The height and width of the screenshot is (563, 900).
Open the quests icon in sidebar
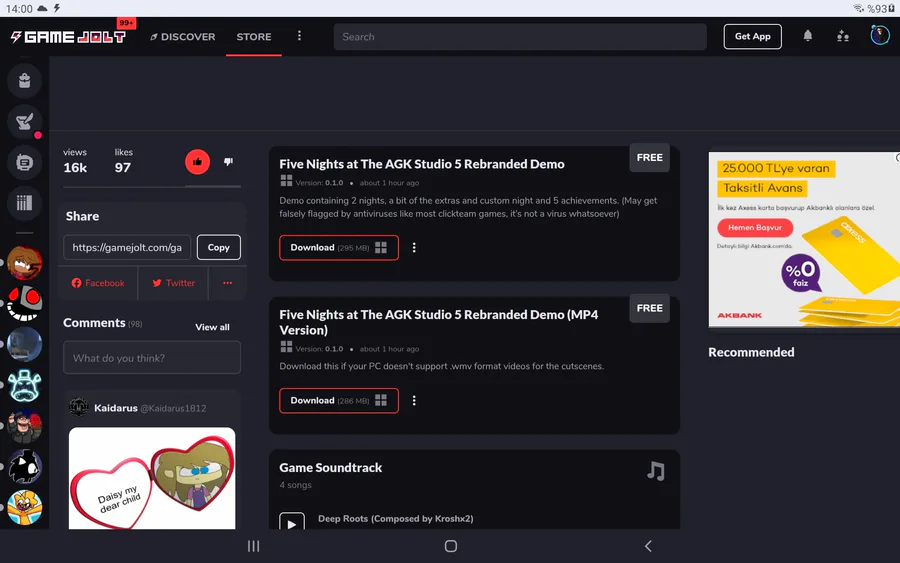pos(24,122)
